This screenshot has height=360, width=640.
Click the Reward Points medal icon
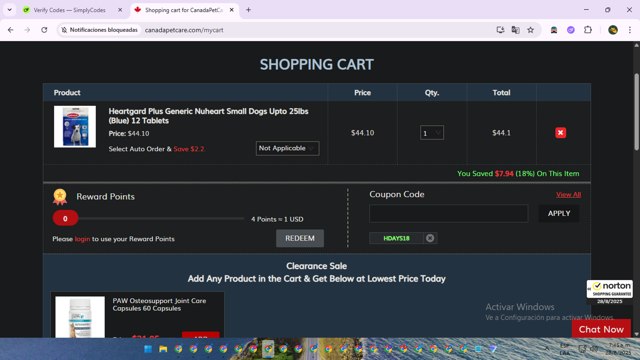tap(60, 196)
